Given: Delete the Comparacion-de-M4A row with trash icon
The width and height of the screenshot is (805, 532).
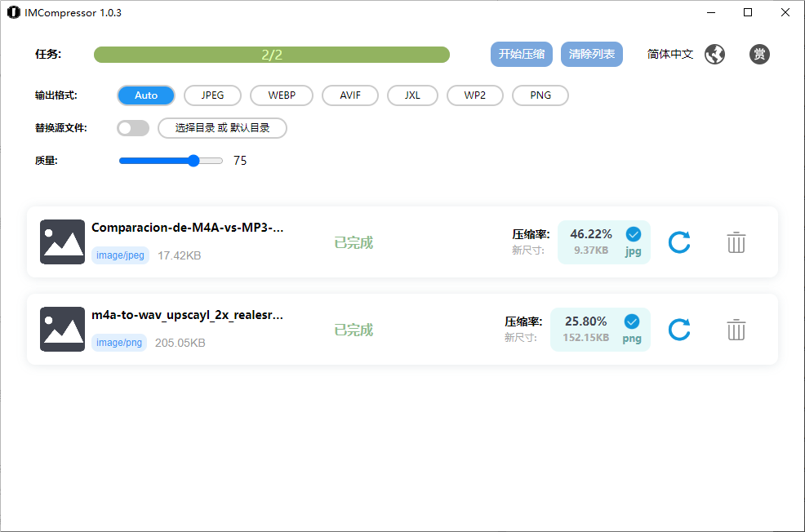Looking at the screenshot, I should [736, 242].
